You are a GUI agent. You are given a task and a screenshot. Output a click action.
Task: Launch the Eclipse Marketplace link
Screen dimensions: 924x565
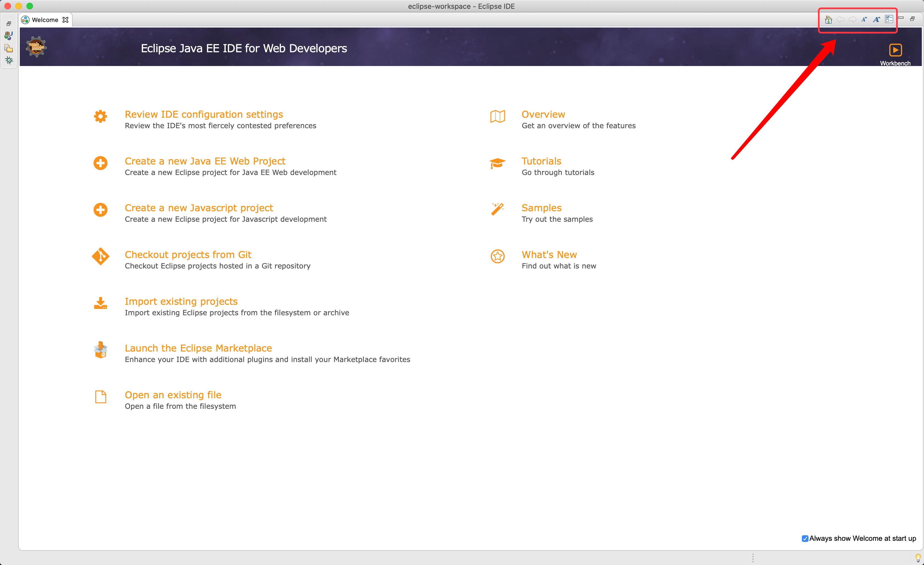(x=198, y=349)
